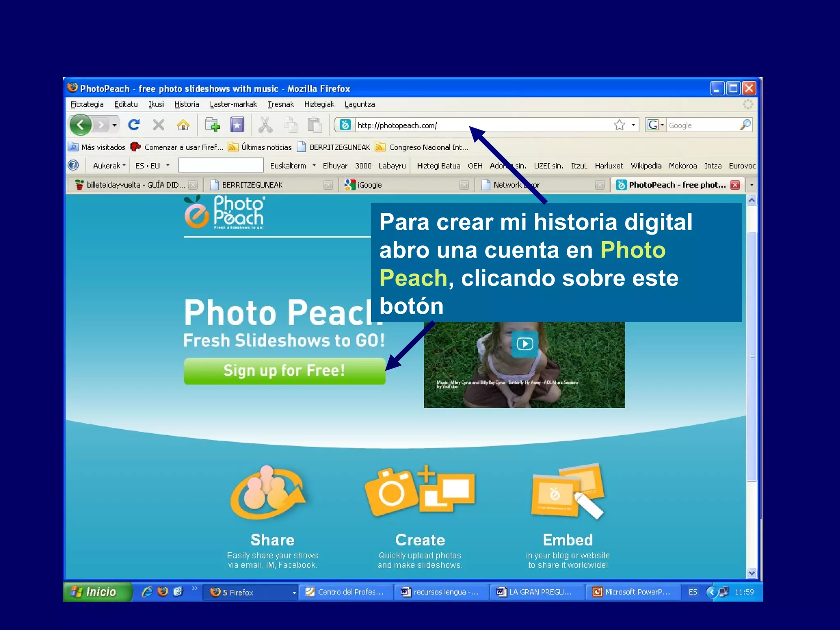Image resolution: width=840 pixels, height=630 pixels.
Task: Switch to the Network Error tab
Action: (541, 185)
